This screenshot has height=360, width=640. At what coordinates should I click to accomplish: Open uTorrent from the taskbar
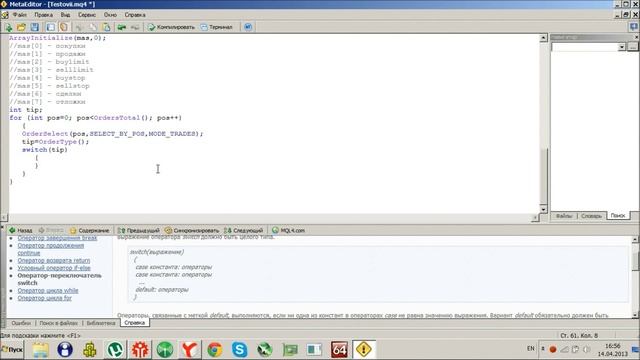point(115,350)
